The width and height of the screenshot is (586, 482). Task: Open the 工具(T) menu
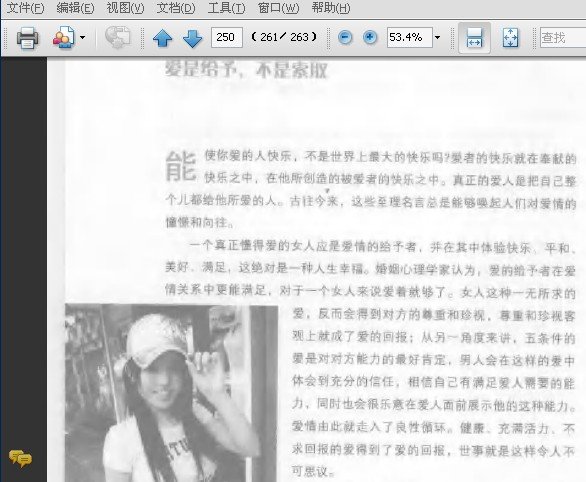(226, 8)
